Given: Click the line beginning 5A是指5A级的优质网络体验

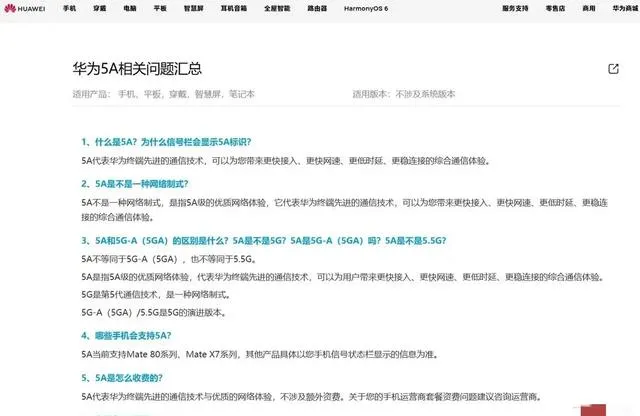Looking at the screenshot, I should pyautogui.click(x=343, y=277).
